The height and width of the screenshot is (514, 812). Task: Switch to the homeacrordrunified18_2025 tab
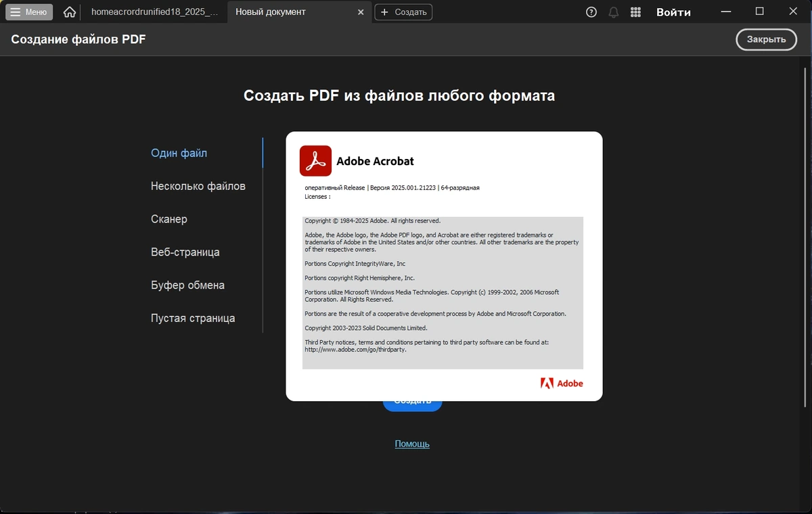click(154, 12)
